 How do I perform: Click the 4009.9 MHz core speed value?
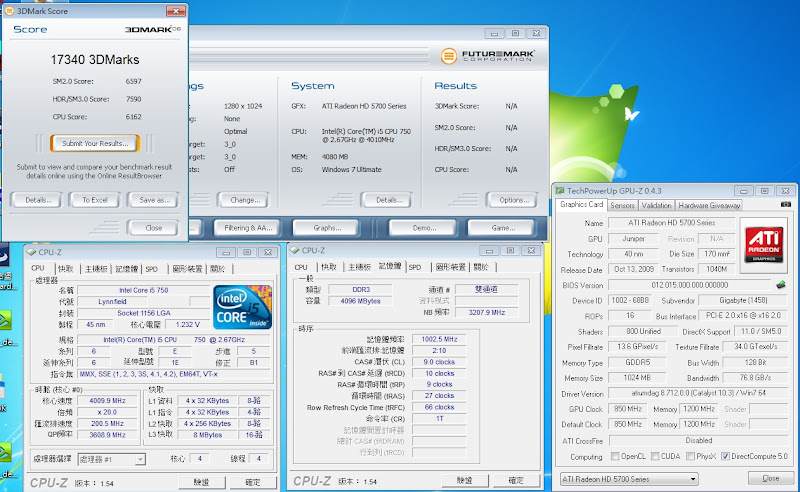pos(107,401)
